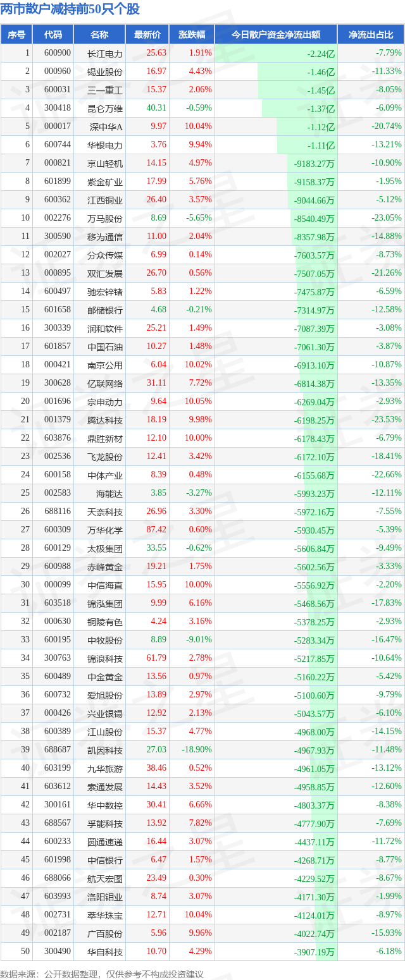Select stock code 000960

[58, 71]
